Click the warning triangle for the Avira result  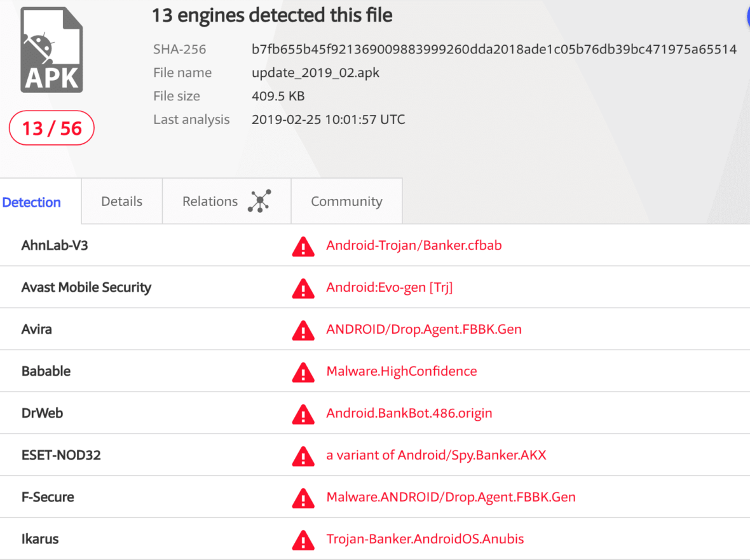(303, 331)
